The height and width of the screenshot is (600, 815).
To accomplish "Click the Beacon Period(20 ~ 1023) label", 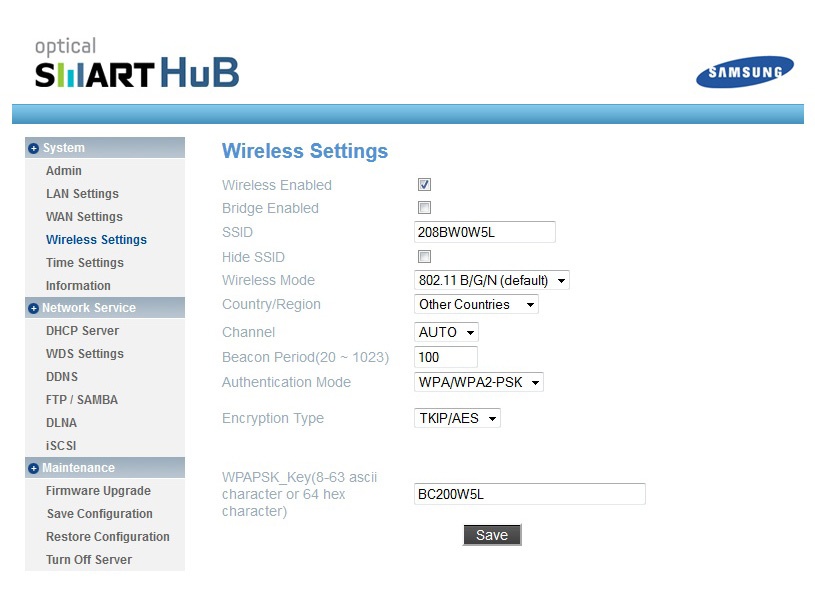I will click(x=305, y=357).
